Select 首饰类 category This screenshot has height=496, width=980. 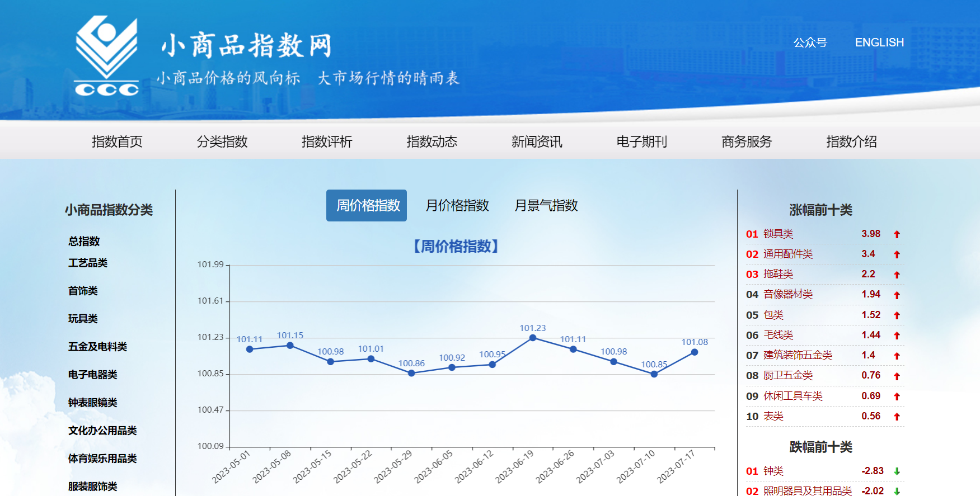(83, 291)
